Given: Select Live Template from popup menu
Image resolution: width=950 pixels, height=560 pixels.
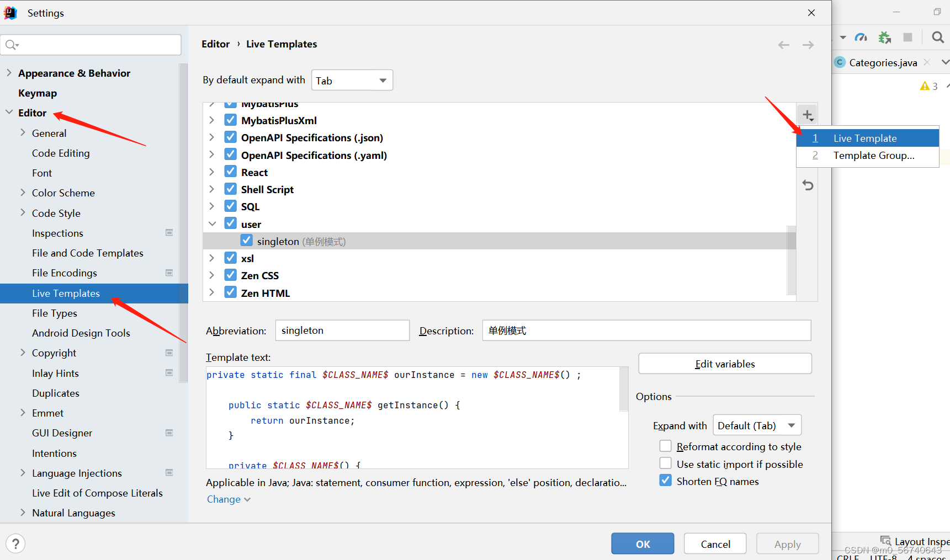Looking at the screenshot, I should (x=868, y=138).
